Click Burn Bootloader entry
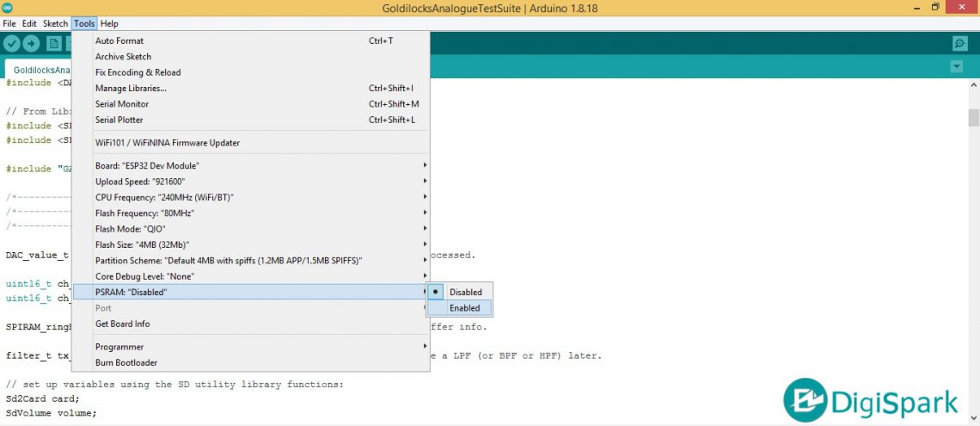Viewport: 980px width, 426px height. (x=126, y=362)
